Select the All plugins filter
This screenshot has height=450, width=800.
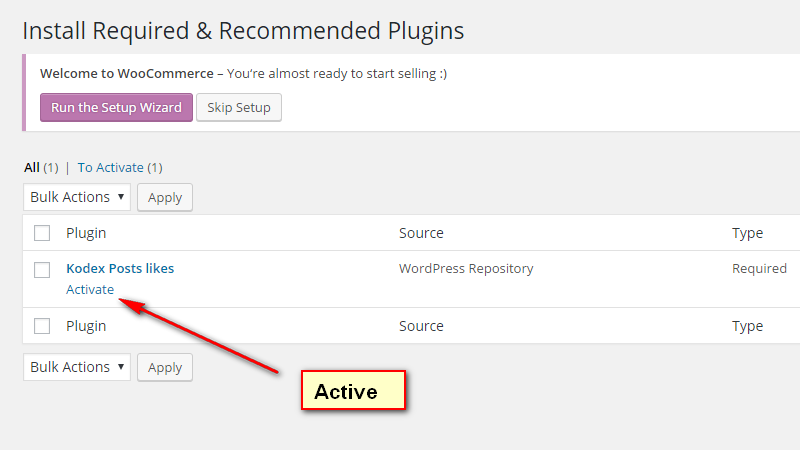click(x=32, y=167)
